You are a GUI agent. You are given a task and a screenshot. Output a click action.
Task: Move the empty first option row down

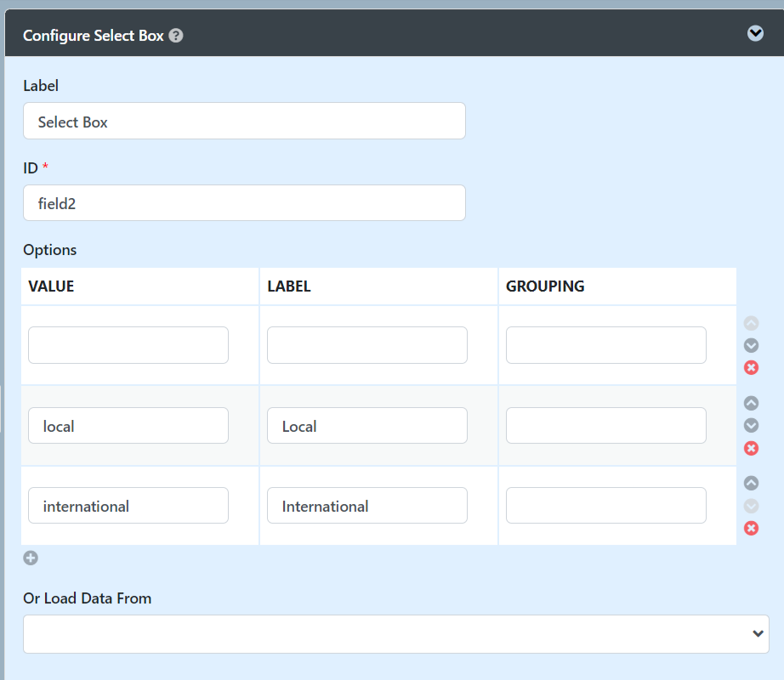tap(751, 345)
